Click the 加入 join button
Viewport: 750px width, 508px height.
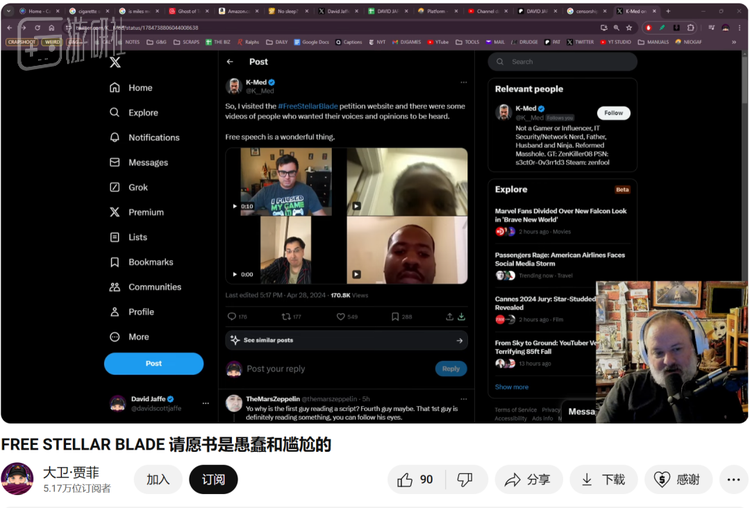[158, 480]
